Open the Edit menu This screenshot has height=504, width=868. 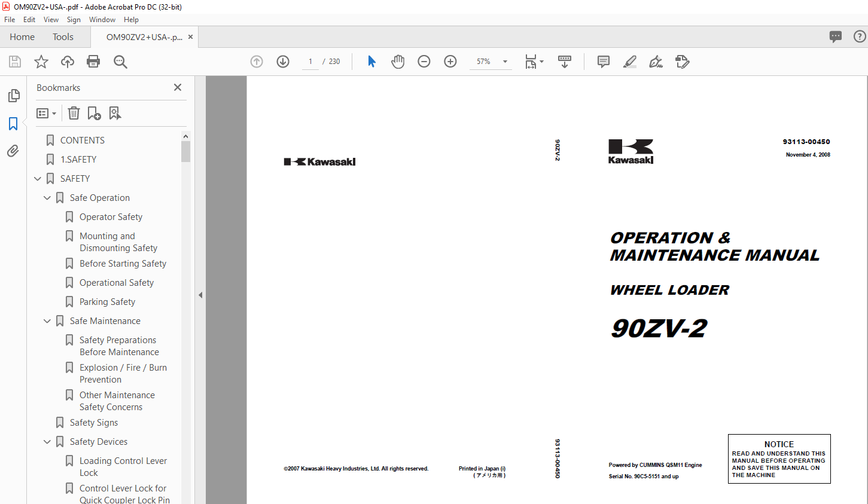29,20
